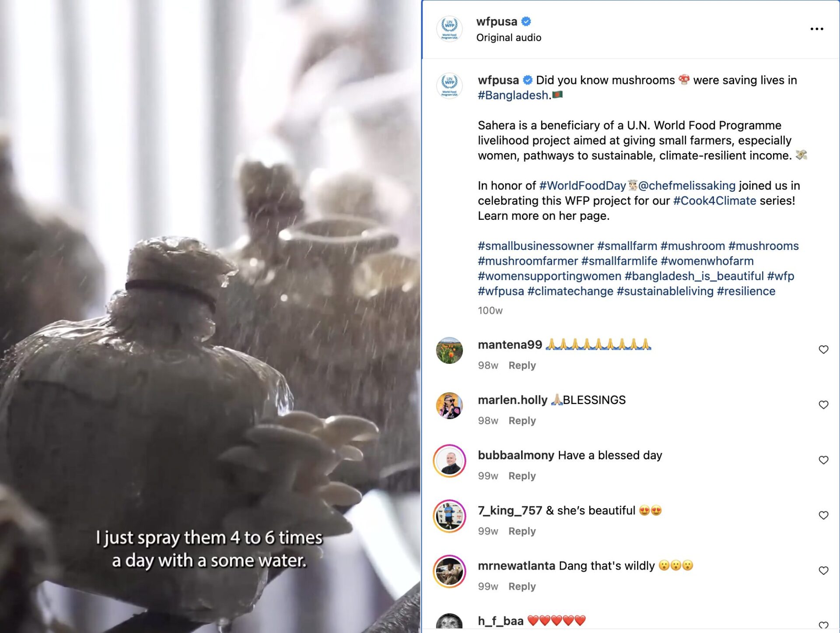Open bubbaalmony's story ring avatar
The image size is (840, 633).
(449, 461)
